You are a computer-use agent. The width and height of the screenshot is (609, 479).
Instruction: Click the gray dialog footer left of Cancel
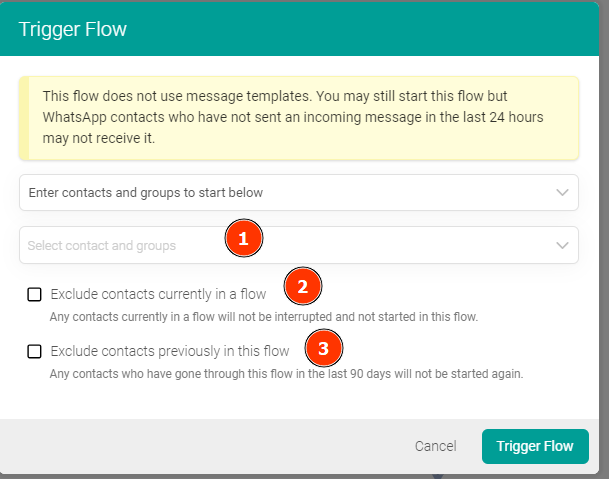point(200,446)
